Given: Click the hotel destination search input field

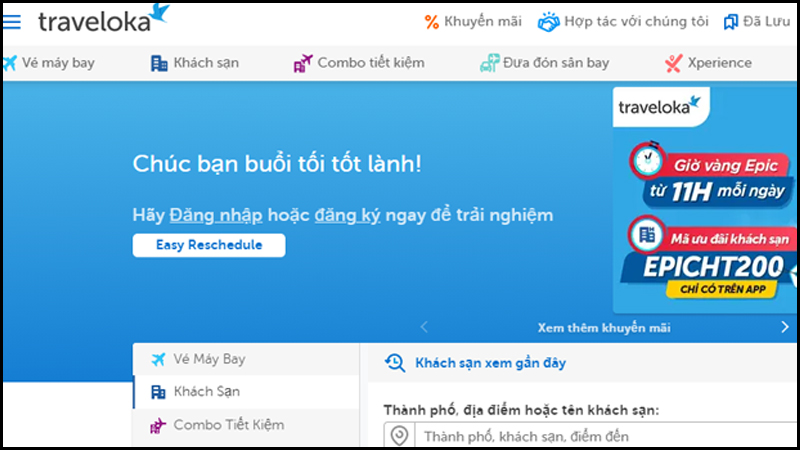Looking at the screenshot, I should (x=605, y=436).
